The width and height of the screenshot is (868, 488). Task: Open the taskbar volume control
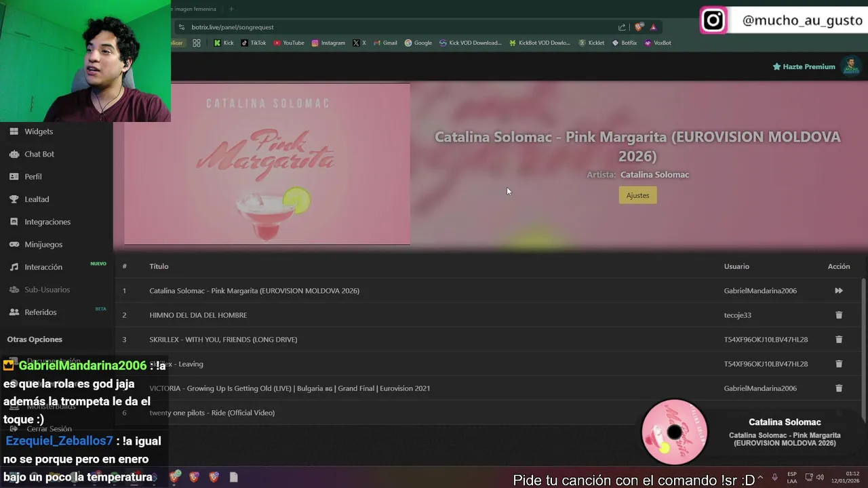click(821, 477)
